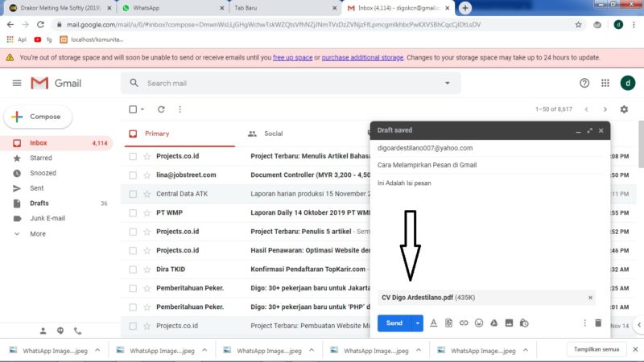
Task: Open the select messages dropdown arrow
Action: [142, 109]
